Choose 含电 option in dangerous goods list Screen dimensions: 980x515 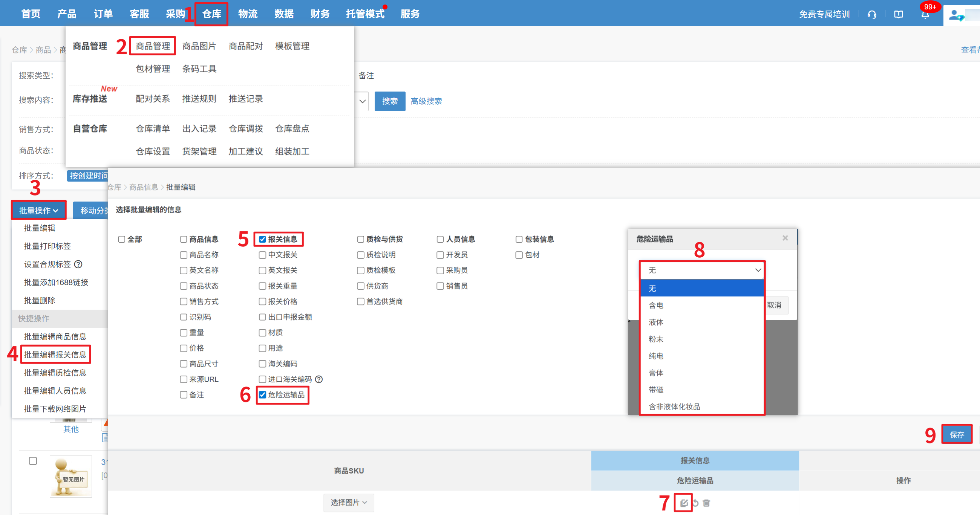(656, 305)
